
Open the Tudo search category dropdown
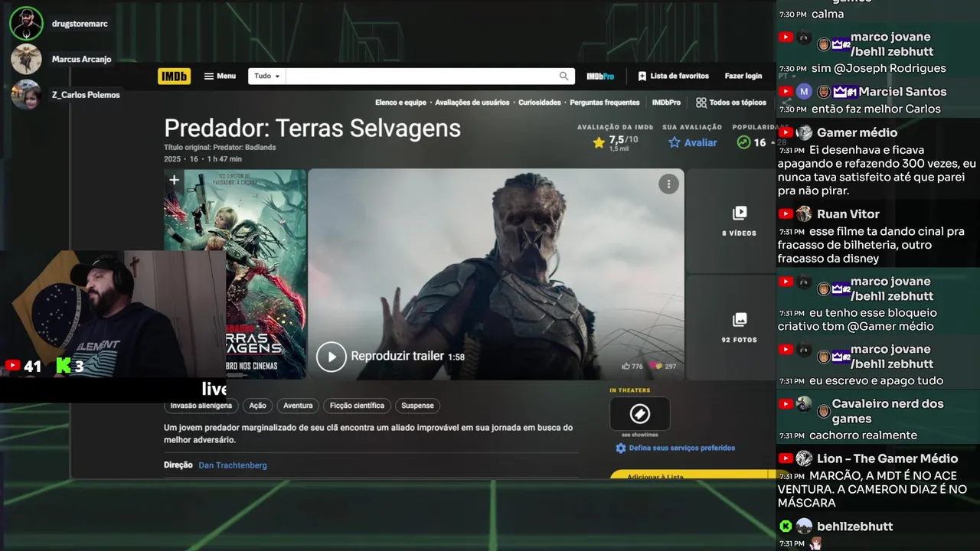click(267, 77)
